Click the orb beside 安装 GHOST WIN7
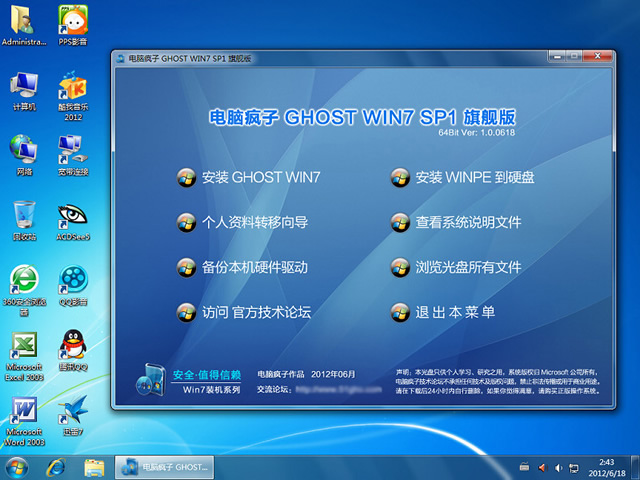The width and height of the screenshot is (640, 480). 187,177
